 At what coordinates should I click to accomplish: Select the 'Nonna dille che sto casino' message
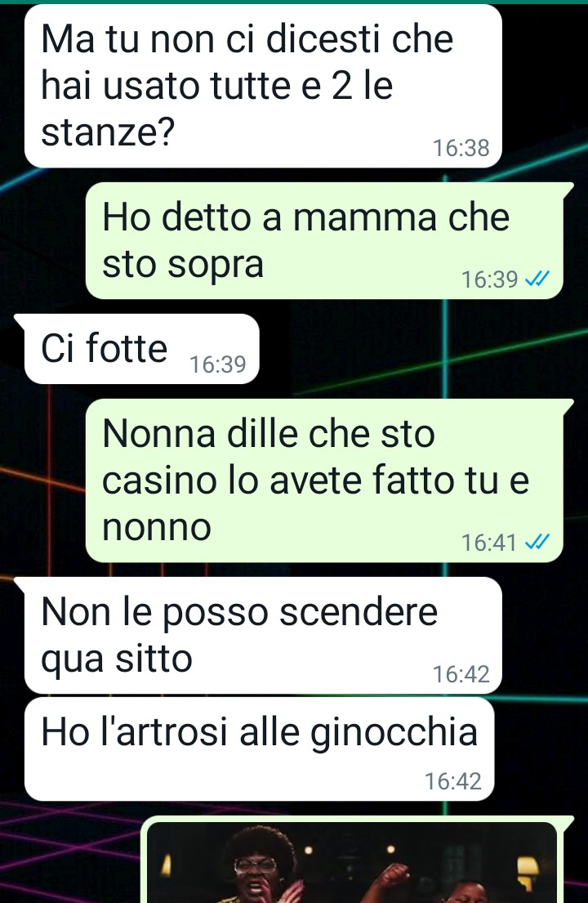pyautogui.click(x=324, y=481)
